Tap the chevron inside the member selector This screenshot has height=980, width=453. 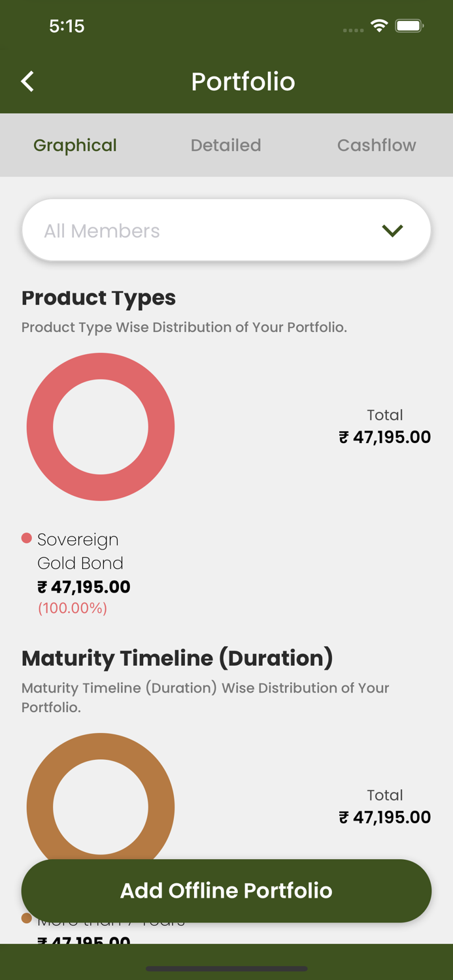click(x=392, y=230)
